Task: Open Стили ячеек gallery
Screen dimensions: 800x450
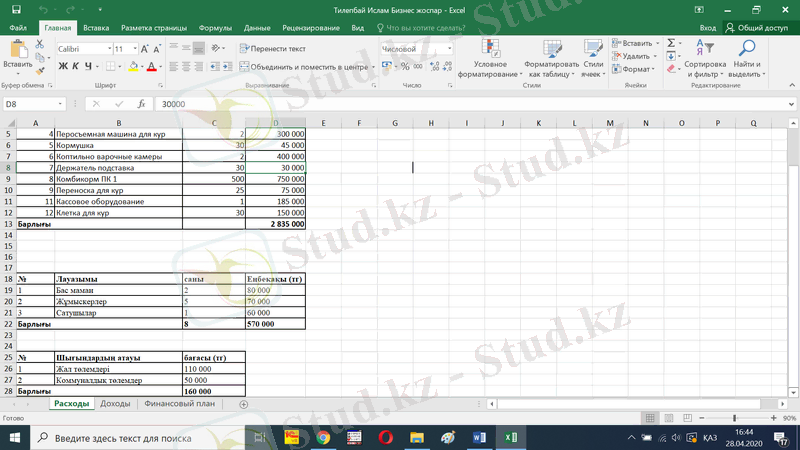Action: [593, 58]
